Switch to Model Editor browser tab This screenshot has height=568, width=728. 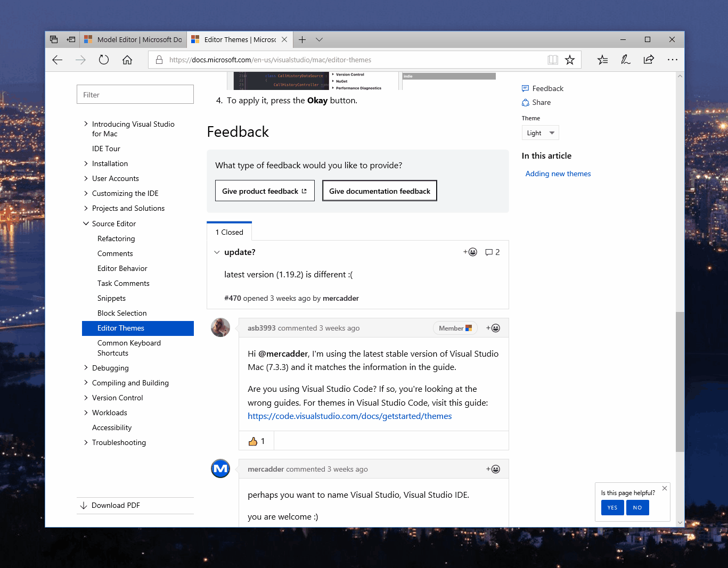[x=134, y=40]
